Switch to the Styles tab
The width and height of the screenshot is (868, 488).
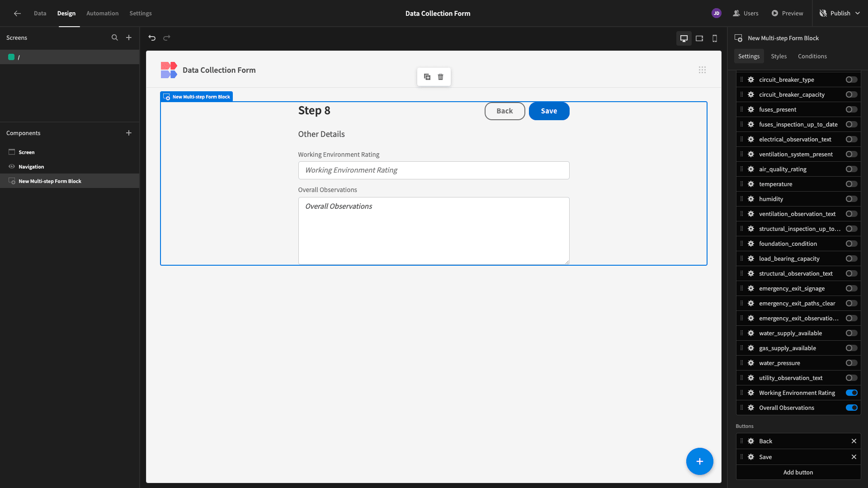pyautogui.click(x=779, y=56)
